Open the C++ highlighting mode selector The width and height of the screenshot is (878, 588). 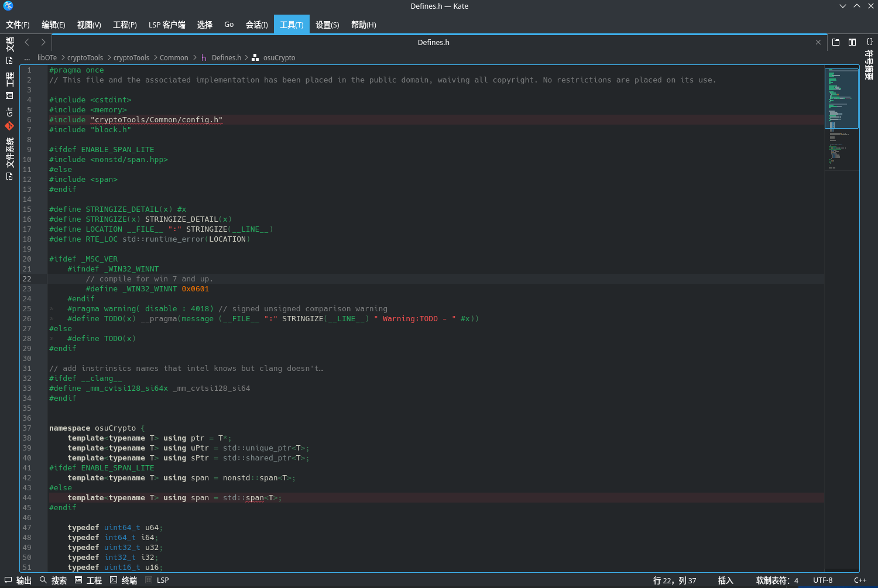[x=860, y=580]
